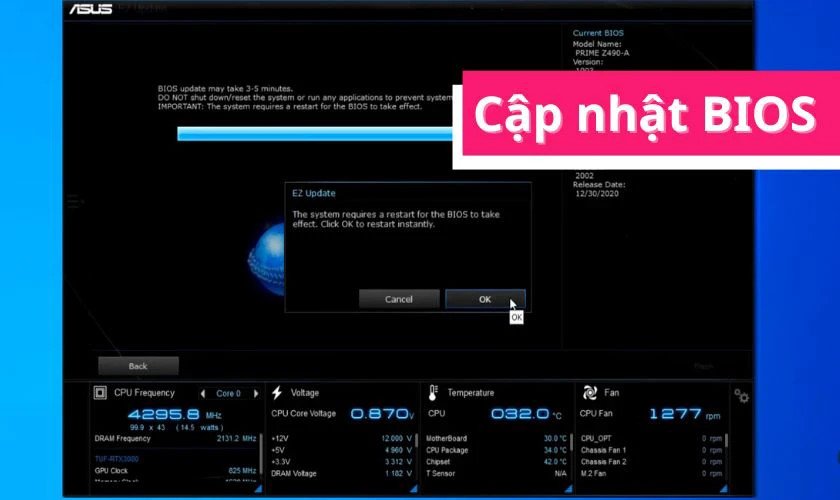
Task: Open the left side menu handle
Action: click(74, 201)
